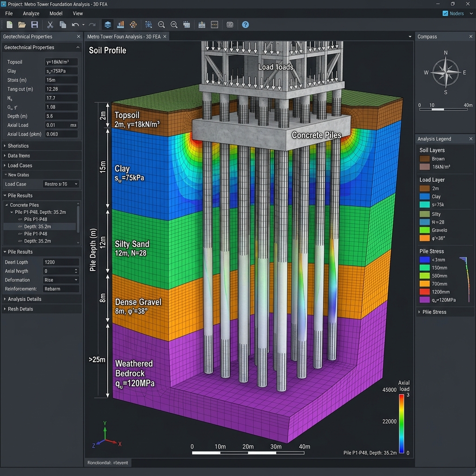Save project using the floppy disk icon

(34, 25)
